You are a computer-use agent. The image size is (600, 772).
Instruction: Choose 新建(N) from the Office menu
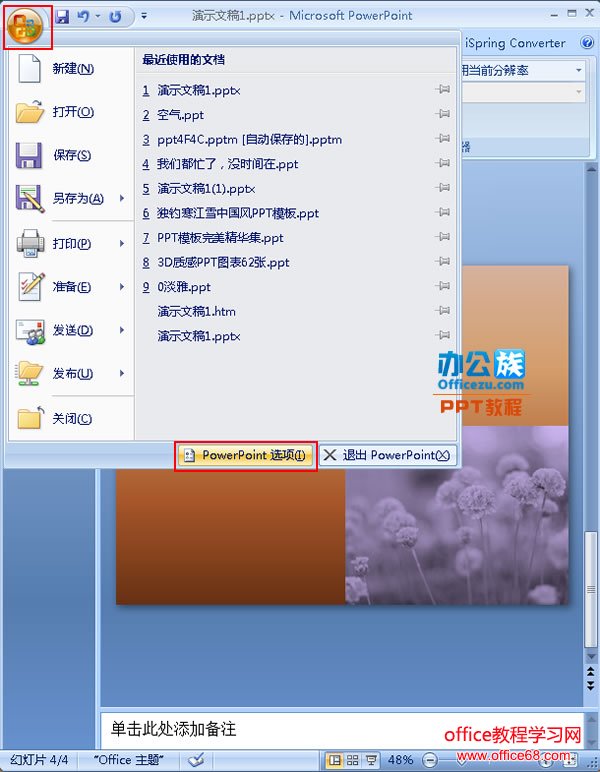[71, 68]
